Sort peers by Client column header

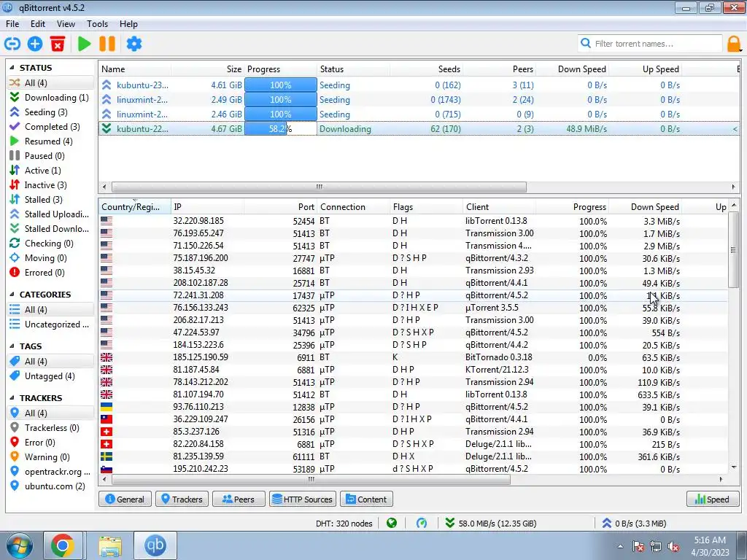[x=499, y=206]
